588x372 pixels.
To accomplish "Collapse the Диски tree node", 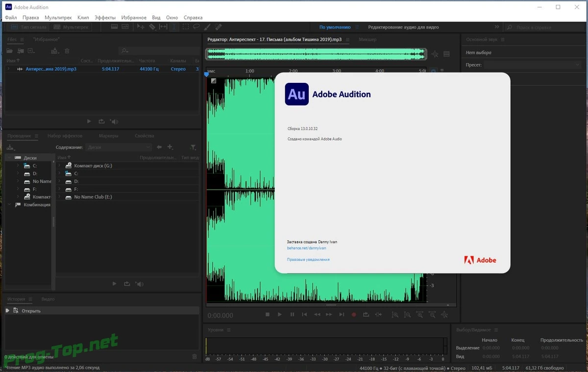I will [9, 158].
